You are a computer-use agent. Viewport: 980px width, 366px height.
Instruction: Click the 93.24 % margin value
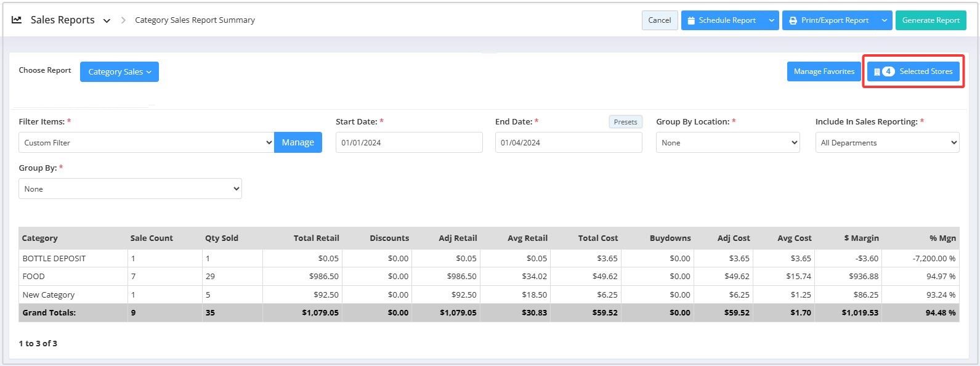[941, 295]
